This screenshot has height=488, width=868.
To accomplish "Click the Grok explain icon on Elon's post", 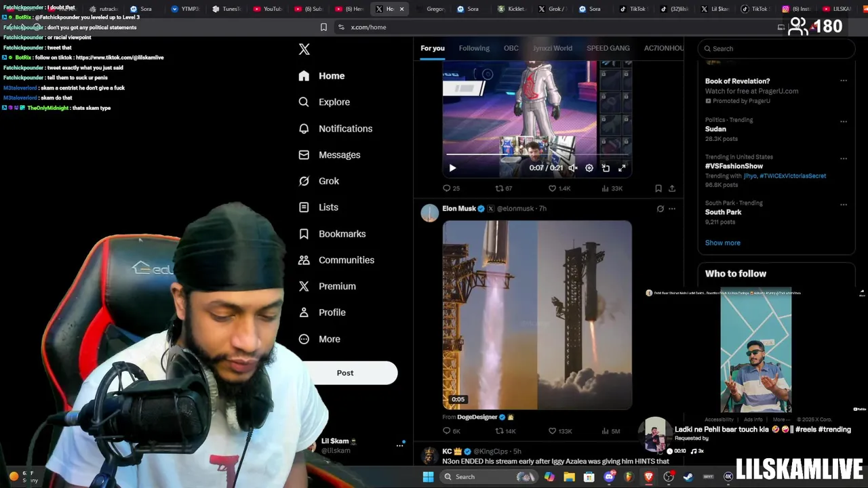I will click(x=660, y=209).
